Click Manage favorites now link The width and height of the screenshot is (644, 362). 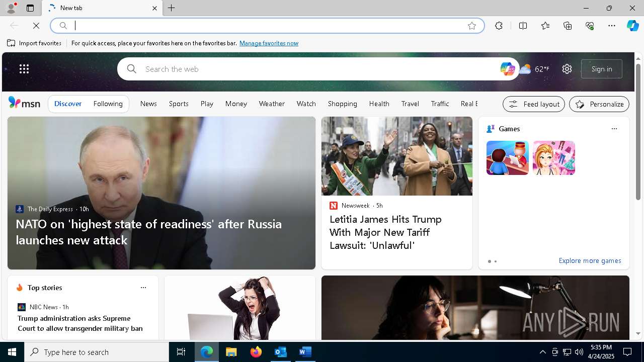(x=269, y=43)
